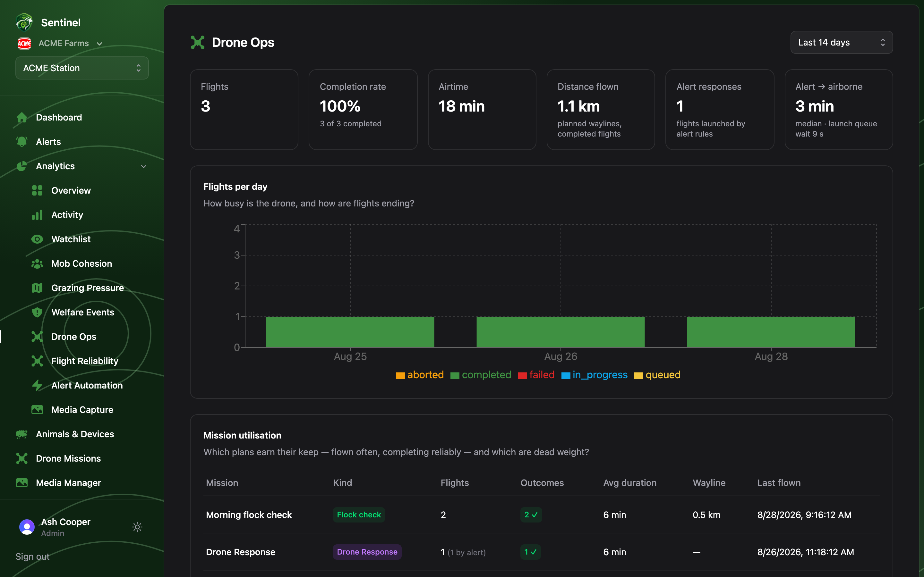Click the aborted orange legend swatch
Viewport: 924px width, 577px height.
pos(400,375)
